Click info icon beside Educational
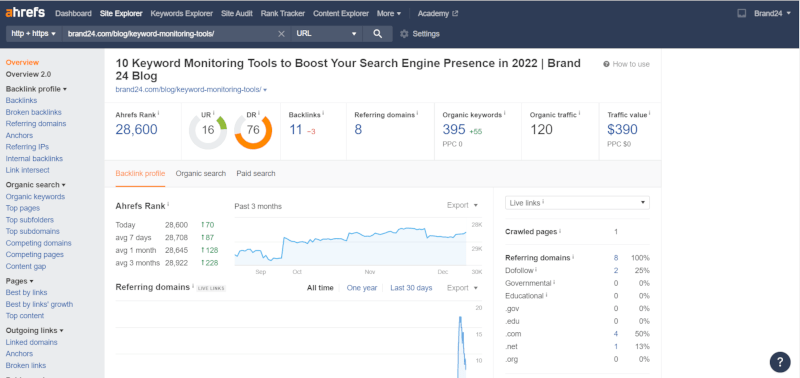800x378 pixels. click(x=547, y=295)
